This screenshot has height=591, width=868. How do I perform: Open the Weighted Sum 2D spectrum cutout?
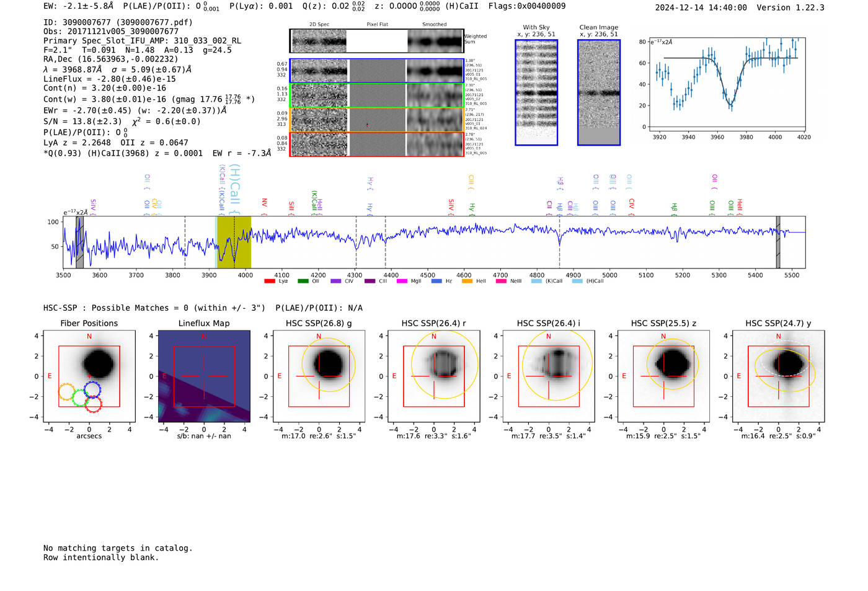[x=376, y=41]
